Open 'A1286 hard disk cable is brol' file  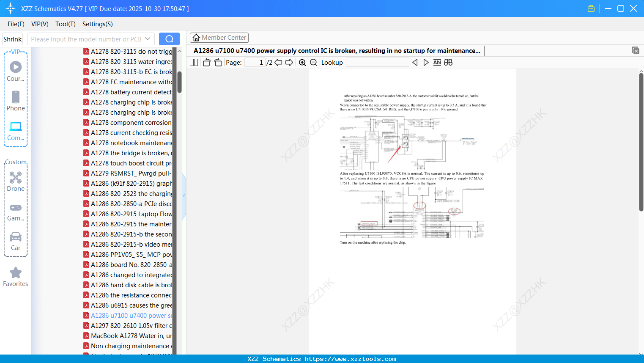127,285
